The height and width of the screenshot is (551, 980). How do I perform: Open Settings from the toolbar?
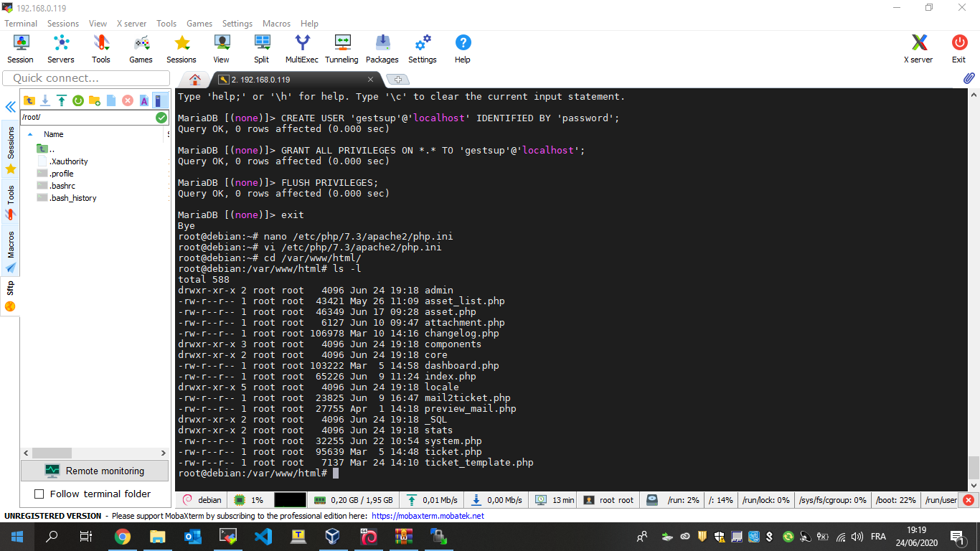point(423,49)
